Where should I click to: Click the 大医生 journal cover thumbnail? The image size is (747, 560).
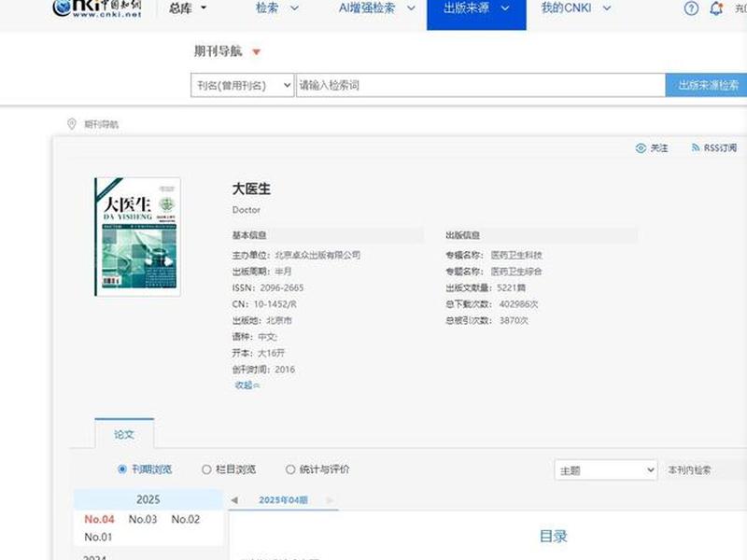point(137,237)
